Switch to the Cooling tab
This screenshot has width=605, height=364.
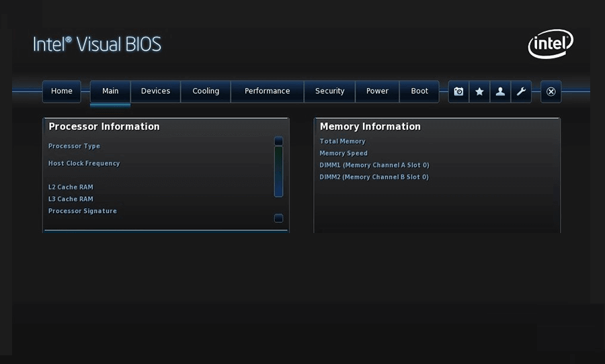point(206,91)
